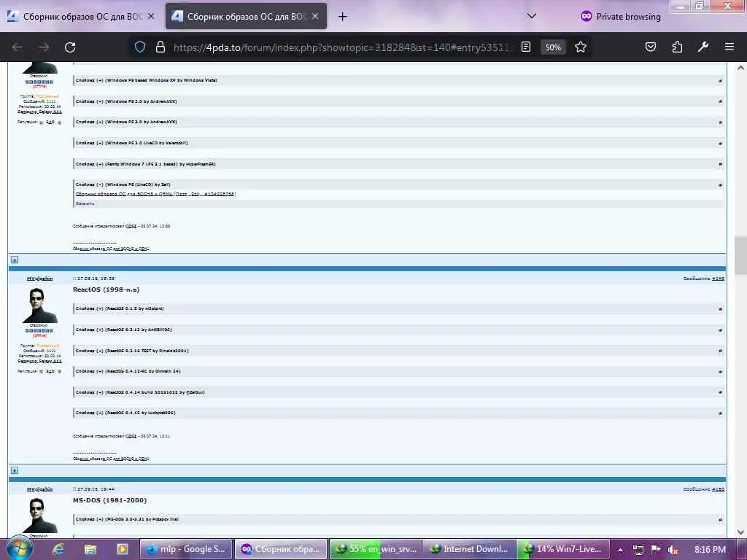Switch to the first Сборник образов tab

click(x=81, y=17)
